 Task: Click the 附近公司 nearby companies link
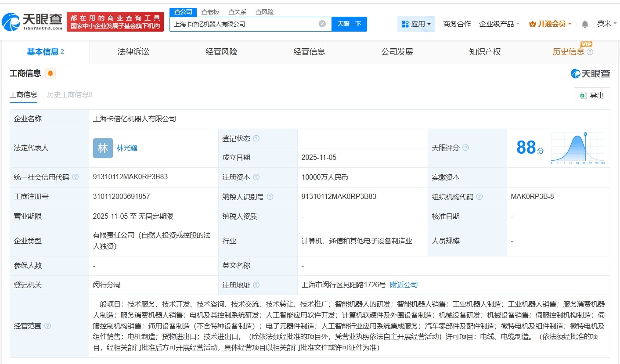click(404, 285)
